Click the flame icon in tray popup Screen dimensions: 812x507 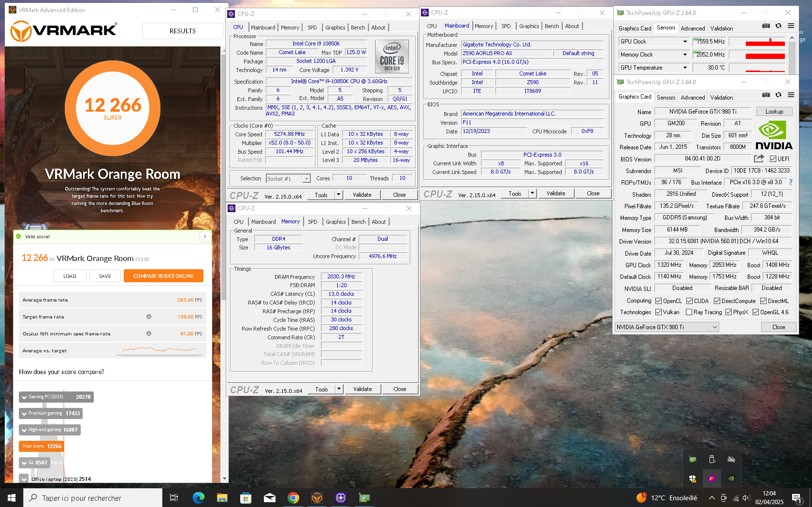click(x=712, y=478)
